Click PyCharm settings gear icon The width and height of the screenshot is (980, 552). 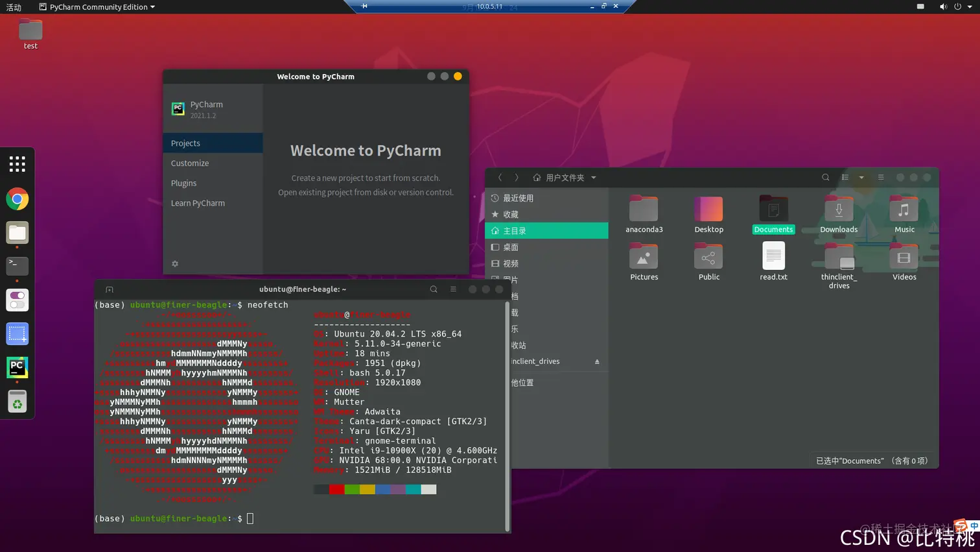tap(175, 264)
